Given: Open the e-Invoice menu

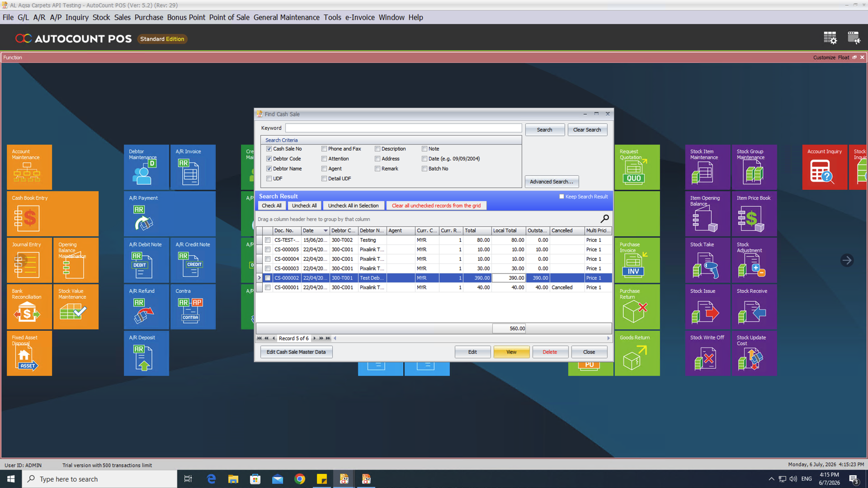Looking at the screenshot, I should pyautogui.click(x=360, y=17).
